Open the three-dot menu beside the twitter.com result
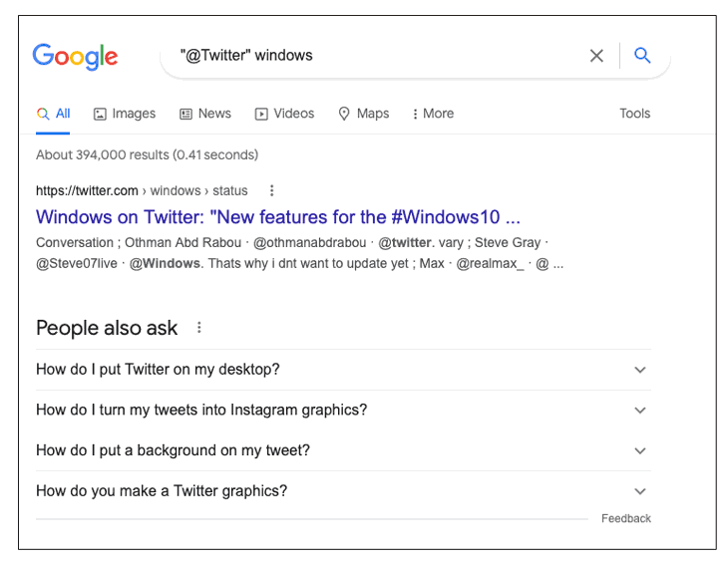 [x=271, y=190]
